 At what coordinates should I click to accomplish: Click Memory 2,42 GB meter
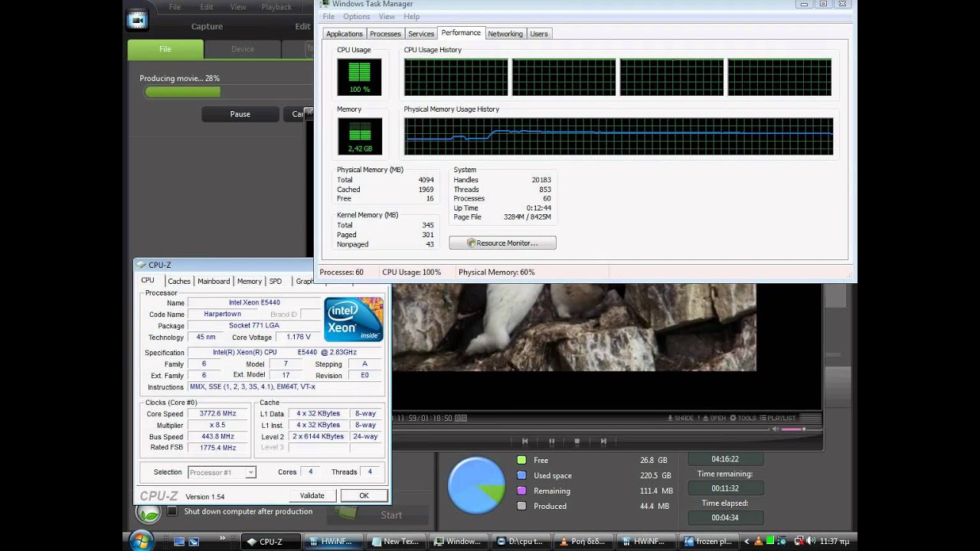[x=359, y=136]
